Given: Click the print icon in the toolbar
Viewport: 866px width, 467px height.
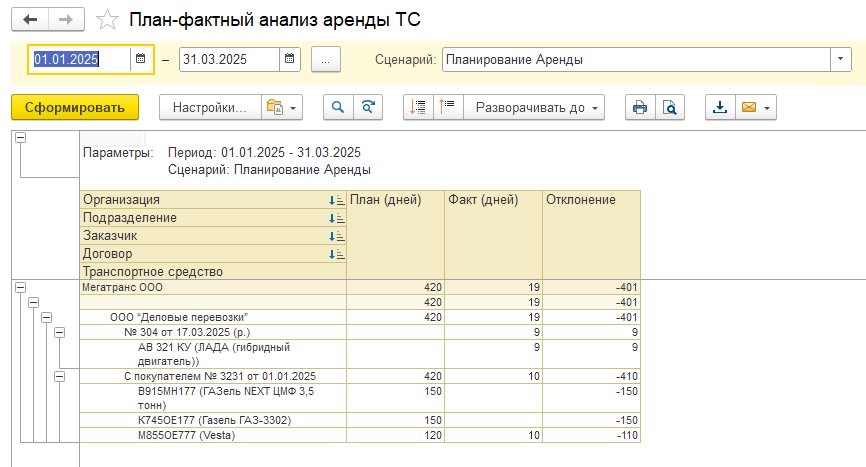Looking at the screenshot, I should pyautogui.click(x=640, y=107).
